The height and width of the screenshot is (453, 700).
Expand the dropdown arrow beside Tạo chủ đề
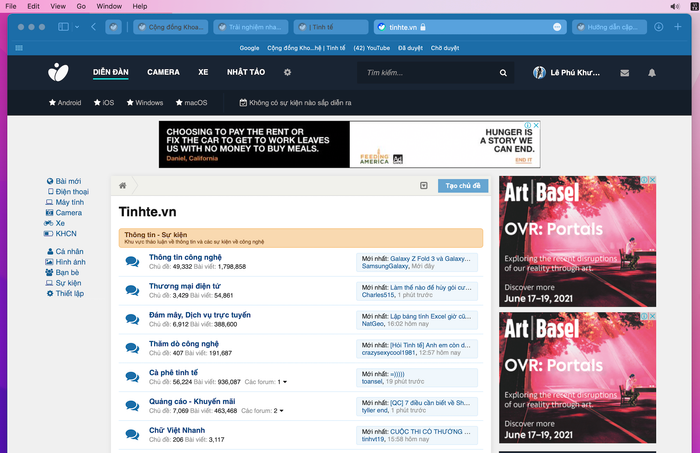click(x=425, y=186)
